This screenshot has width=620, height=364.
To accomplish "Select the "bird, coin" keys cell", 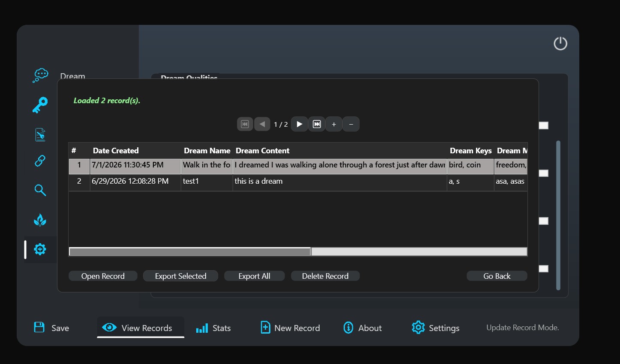I will click(470, 166).
